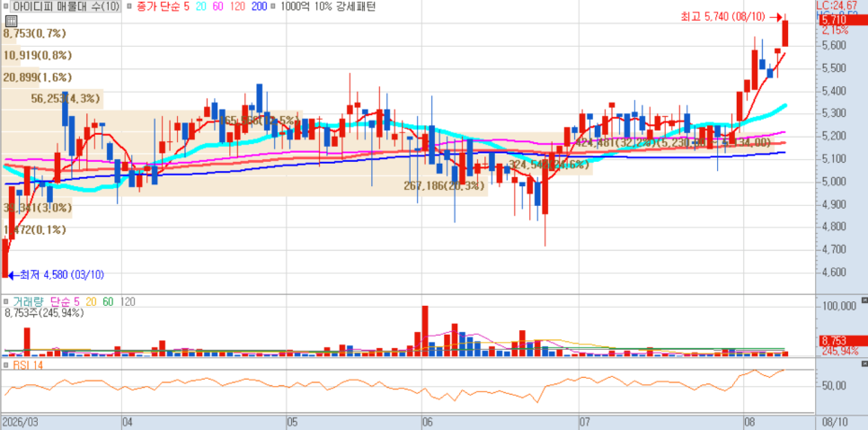Viewport: 868px width, 430px height.
Task: Click the square marker before 아이디피 매물대
Action: tap(5, 6)
